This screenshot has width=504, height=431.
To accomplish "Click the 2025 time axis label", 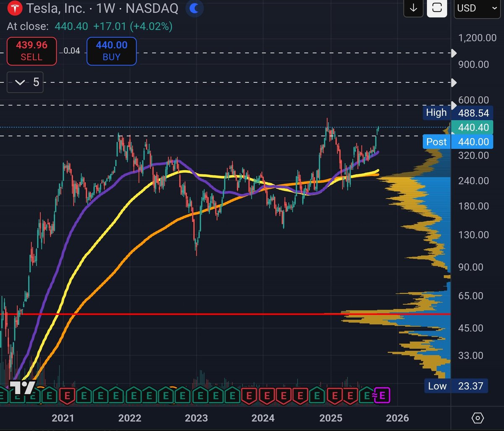I will tap(330, 418).
